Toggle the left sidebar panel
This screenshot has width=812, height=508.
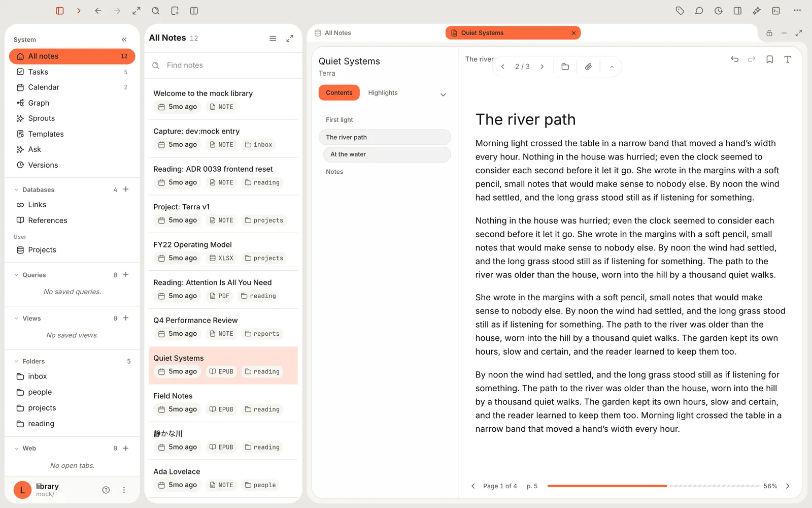click(60, 11)
